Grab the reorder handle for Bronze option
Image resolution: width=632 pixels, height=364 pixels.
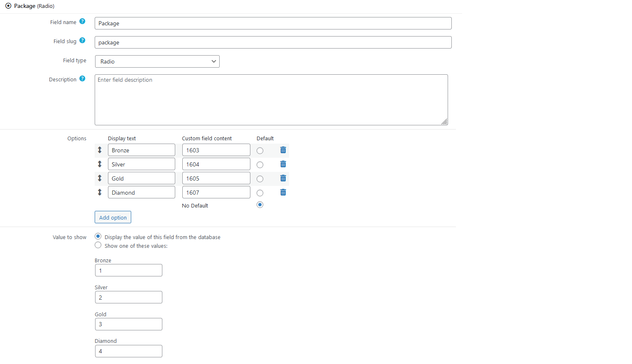[100, 150]
